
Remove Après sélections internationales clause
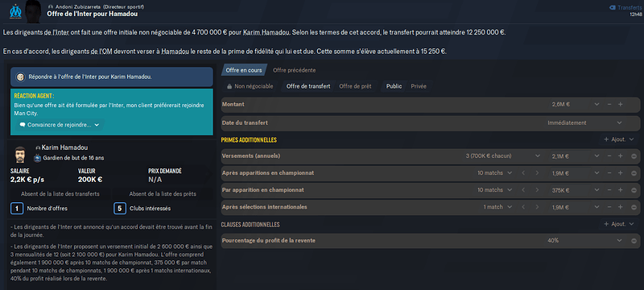click(x=634, y=207)
